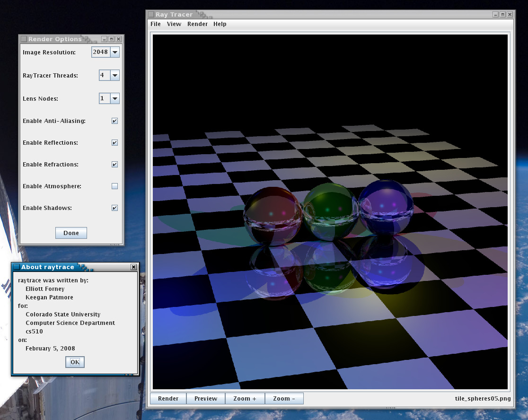Toggle the Enable Shadows checkbox

pos(114,208)
